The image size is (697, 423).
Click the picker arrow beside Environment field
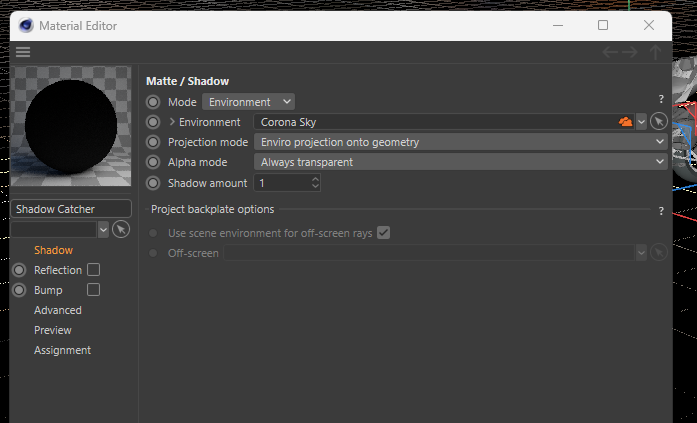coord(659,121)
